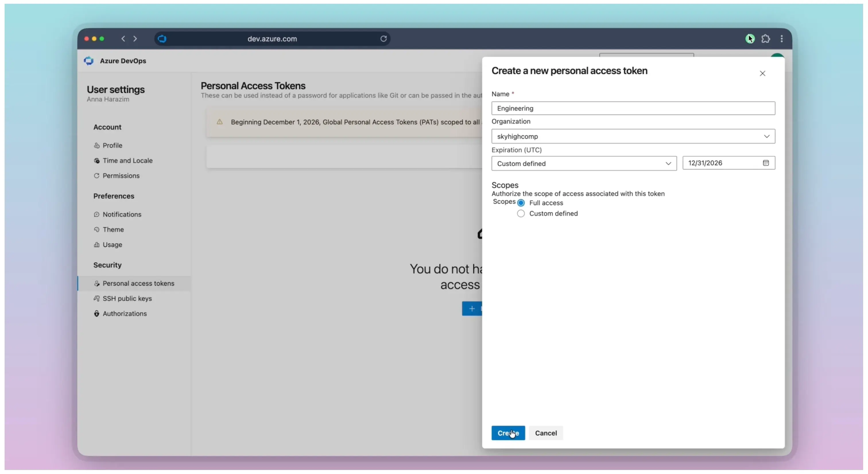Image resolution: width=868 pixels, height=474 pixels.
Task: Click the warning triangle in banner
Action: tap(220, 122)
